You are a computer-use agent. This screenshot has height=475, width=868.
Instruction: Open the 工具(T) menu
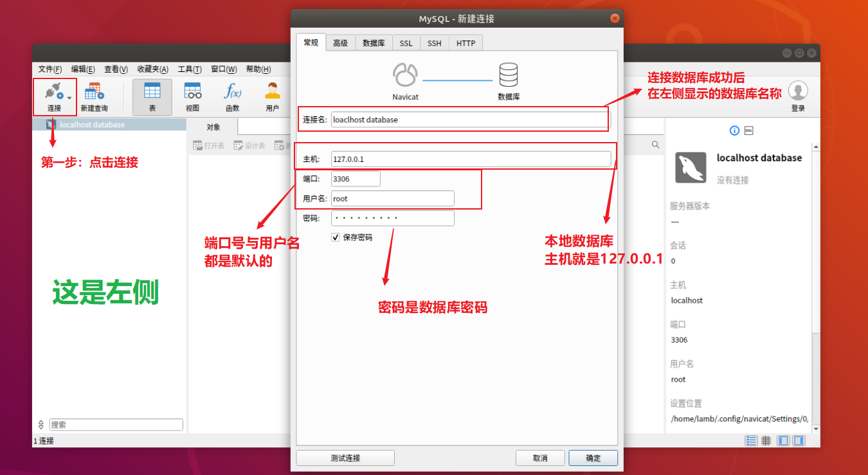pos(190,69)
